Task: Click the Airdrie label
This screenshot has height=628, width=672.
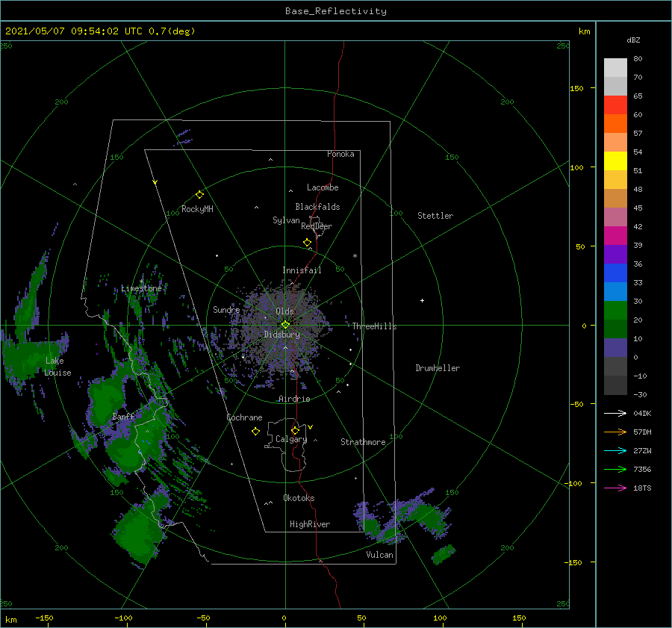Action: 294,399
